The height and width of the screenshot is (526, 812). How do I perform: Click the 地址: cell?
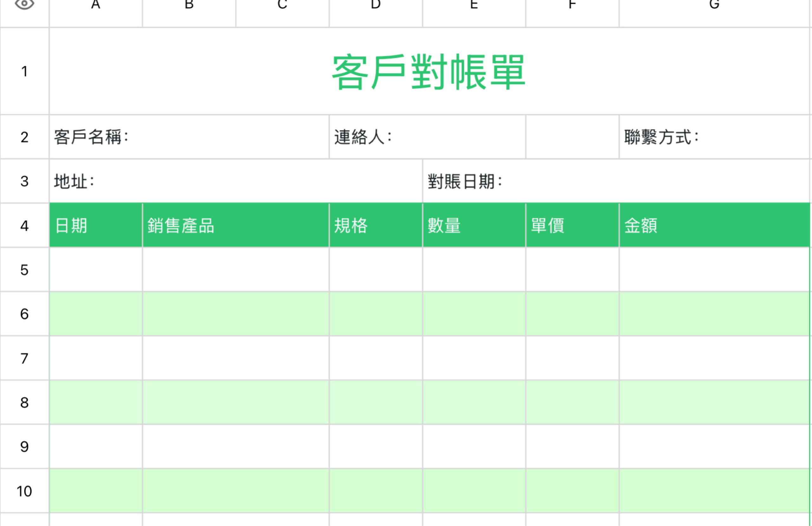pyautogui.click(x=236, y=181)
